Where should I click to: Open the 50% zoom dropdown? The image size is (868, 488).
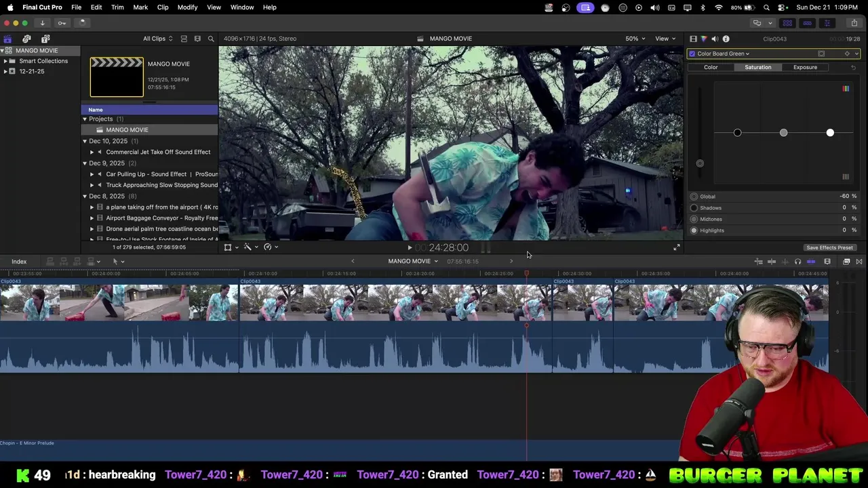pos(635,39)
